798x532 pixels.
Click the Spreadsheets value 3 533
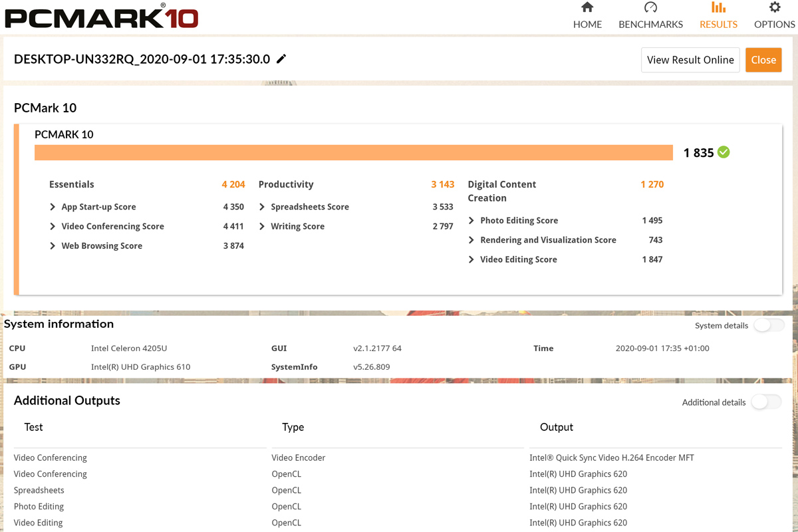coord(443,207)
